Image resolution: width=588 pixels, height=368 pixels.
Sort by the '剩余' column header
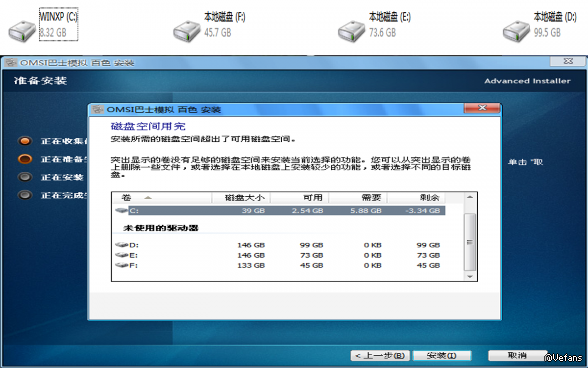click(x=416, y=198)
